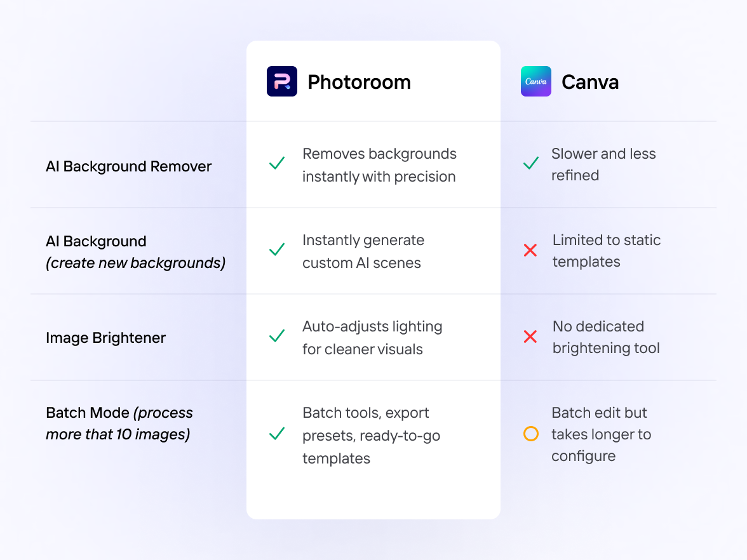Click Photoroom's AI Background green checkmark

(x=277, y=250)
